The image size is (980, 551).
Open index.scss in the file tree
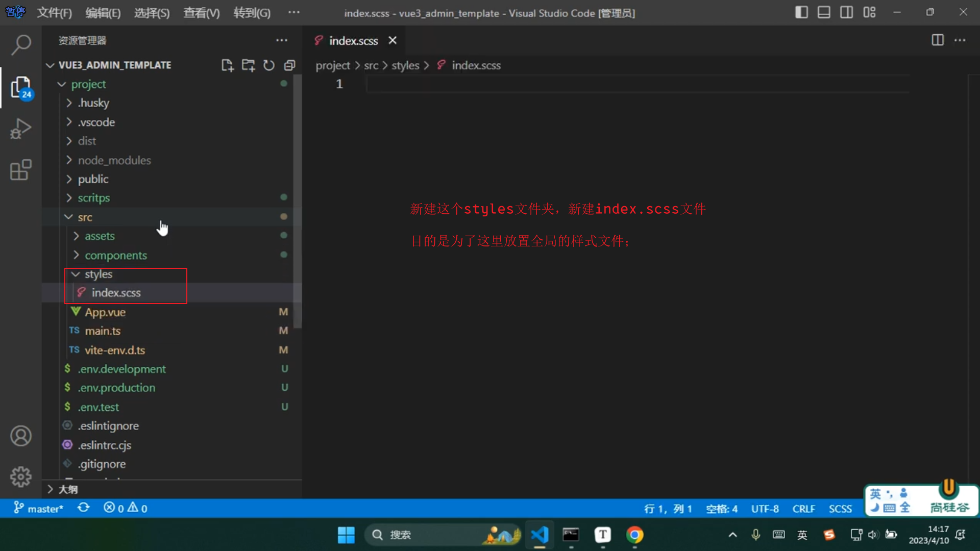coord(116,293)
